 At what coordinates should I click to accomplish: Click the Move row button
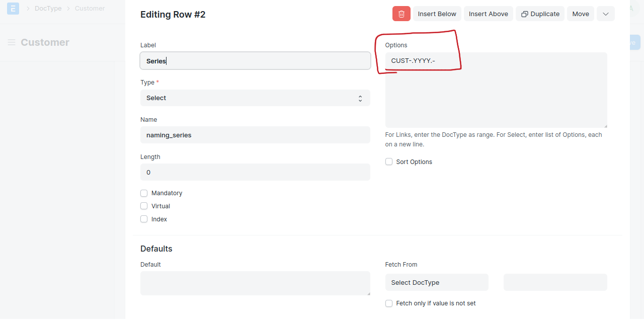pyautogui.click(x=580, y=14)
